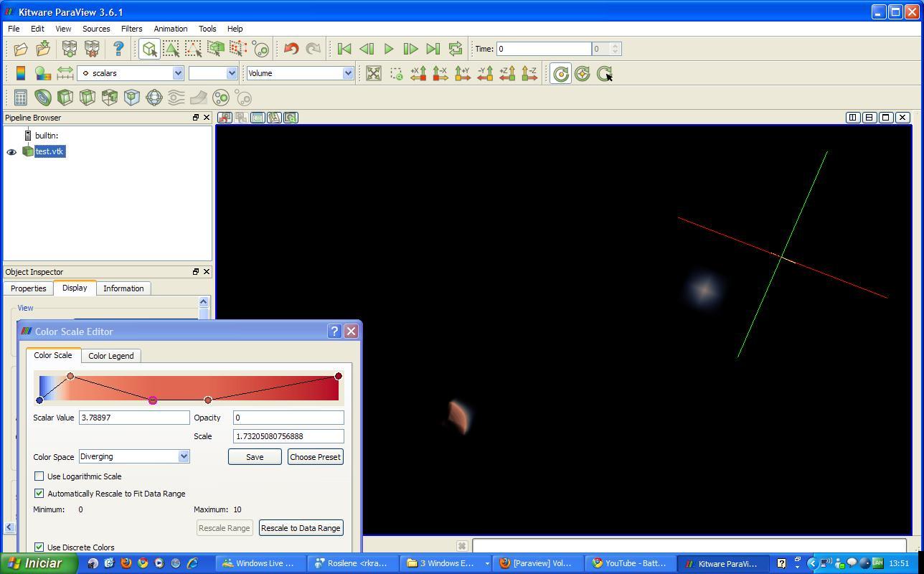
Task: Click the Open file folder icon
Action: point(20,49)
